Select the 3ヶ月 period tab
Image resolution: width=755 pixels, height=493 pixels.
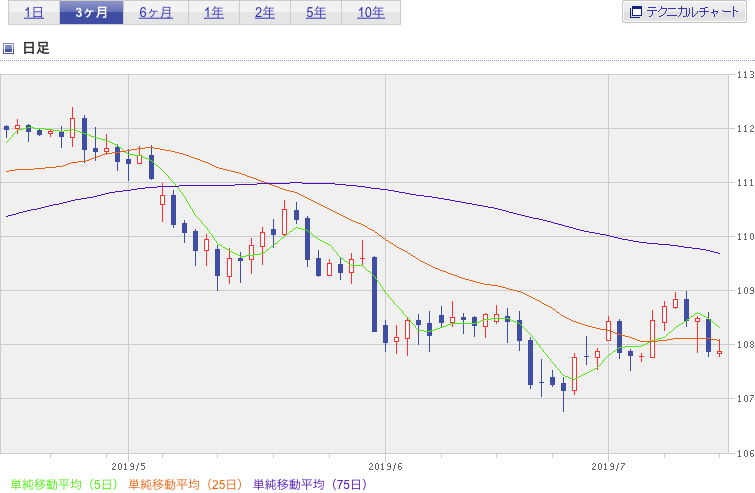[x=91, y=13]
